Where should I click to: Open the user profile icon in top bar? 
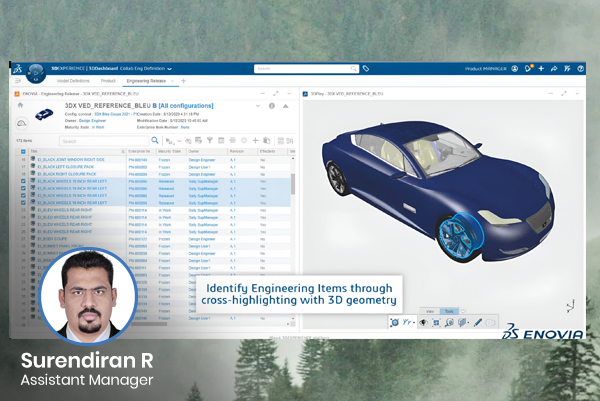point(515,69)
